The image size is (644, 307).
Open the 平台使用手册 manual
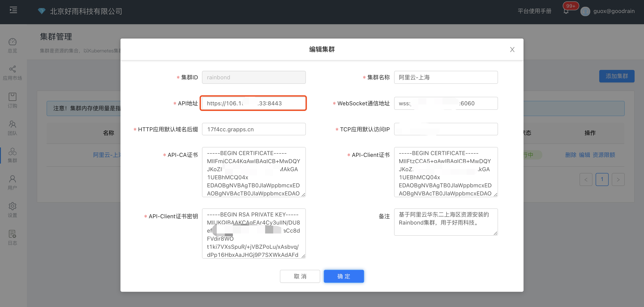coord(535,11)
